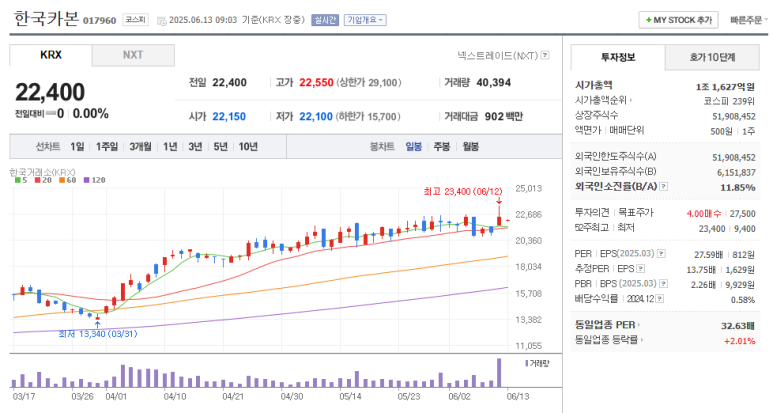This screenshot has width=773, height=413.
Task: Click the purple 120-day moving average legend swatch
Action: 86,180
